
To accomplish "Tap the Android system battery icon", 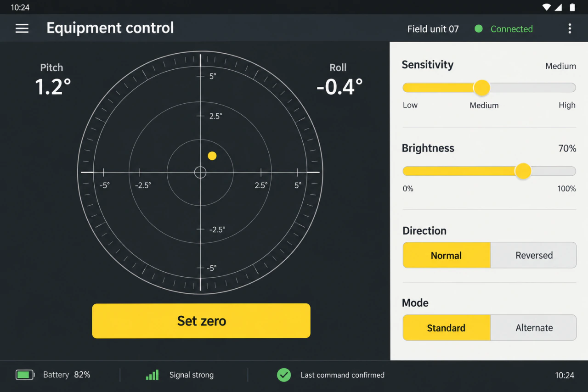I will pos(572,7).
